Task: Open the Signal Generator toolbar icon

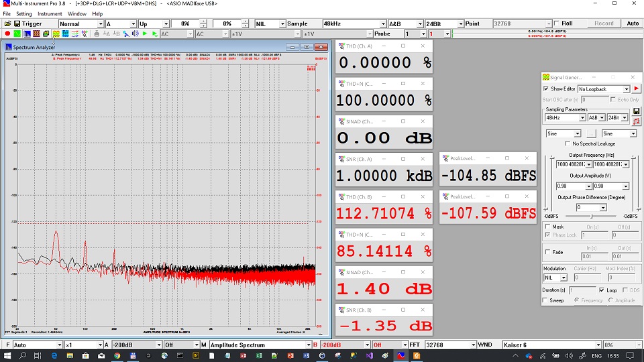Action: click(56, 34)
